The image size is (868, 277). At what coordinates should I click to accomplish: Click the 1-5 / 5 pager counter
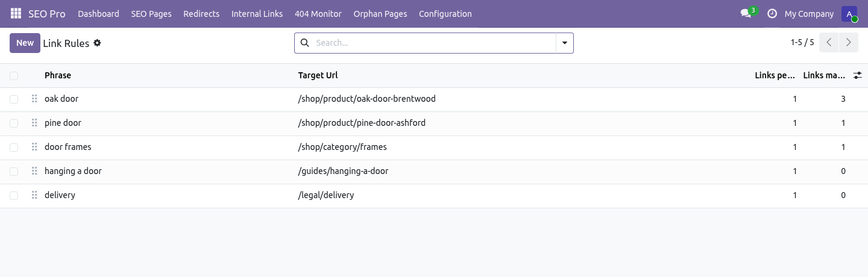coord(802,42)
